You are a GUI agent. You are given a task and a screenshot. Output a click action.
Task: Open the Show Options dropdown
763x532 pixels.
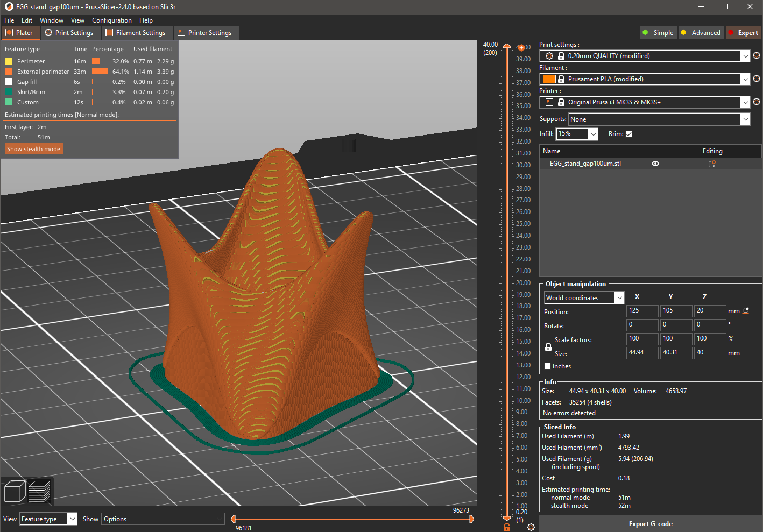point(163,519)
